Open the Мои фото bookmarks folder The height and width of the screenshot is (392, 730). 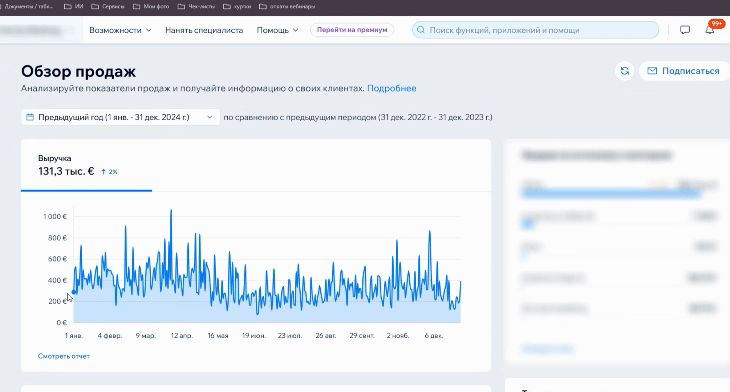pos(151,7)
